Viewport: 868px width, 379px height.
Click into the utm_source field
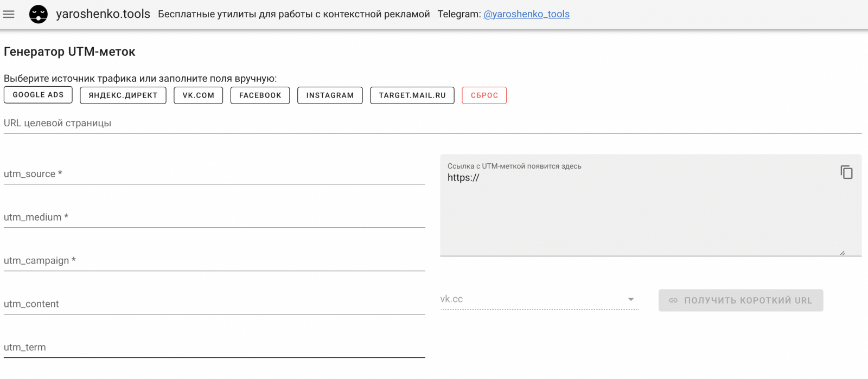tap(214, 174)
